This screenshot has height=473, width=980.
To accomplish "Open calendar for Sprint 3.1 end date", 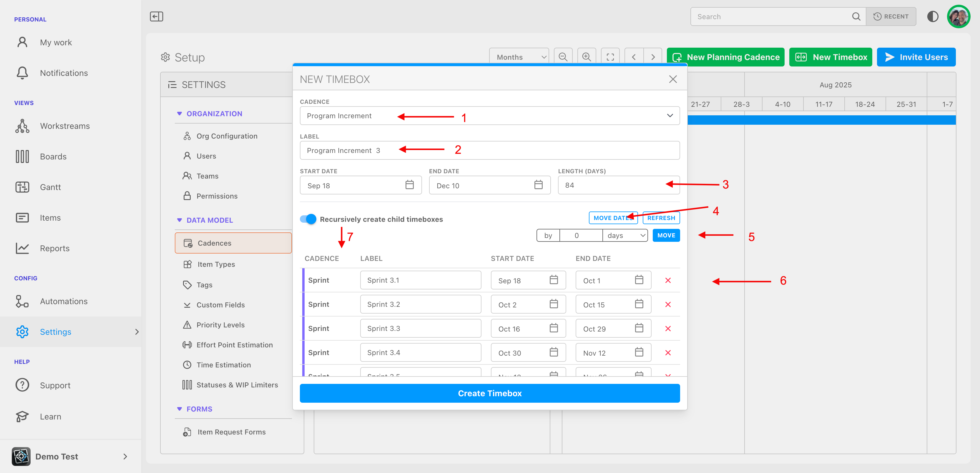I will [x=639, y=280].
